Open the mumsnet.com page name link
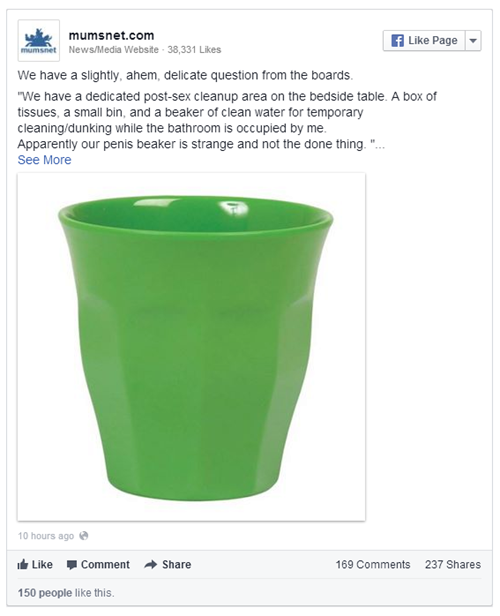 111,35
